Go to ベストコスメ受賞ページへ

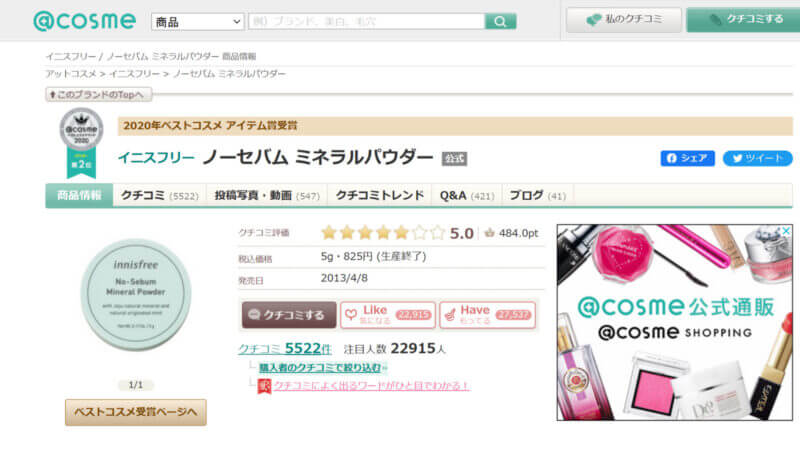click(x=136, y=412)
